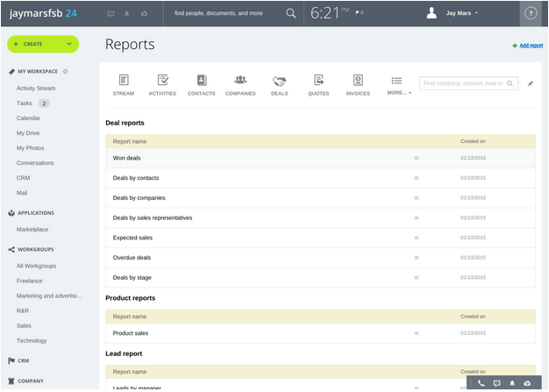This screenshot has width=549, height=392.
Task: Open My Workspace settings gear
Action: point(65,71)
